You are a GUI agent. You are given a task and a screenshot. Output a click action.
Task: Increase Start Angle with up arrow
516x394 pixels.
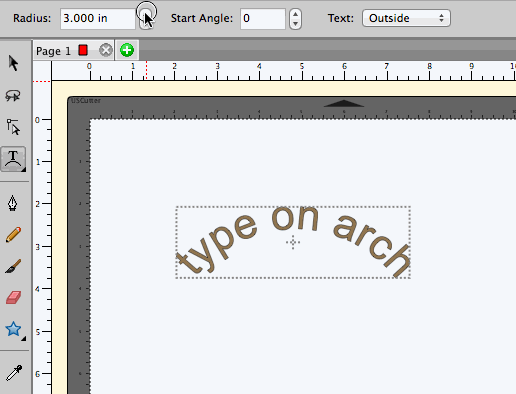[x=295, y=14]
